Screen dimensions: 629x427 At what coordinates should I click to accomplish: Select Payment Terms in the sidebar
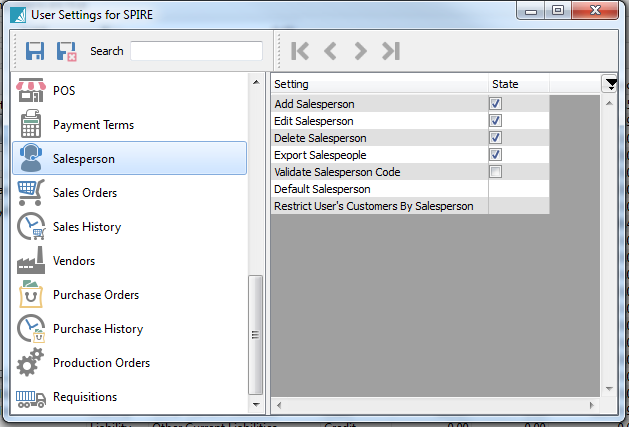tap(93, 125)
